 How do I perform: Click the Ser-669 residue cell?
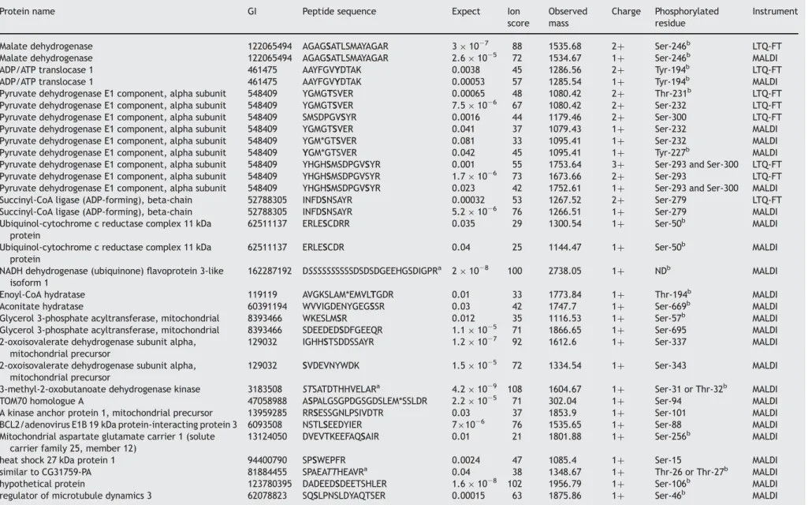point(672,306)
